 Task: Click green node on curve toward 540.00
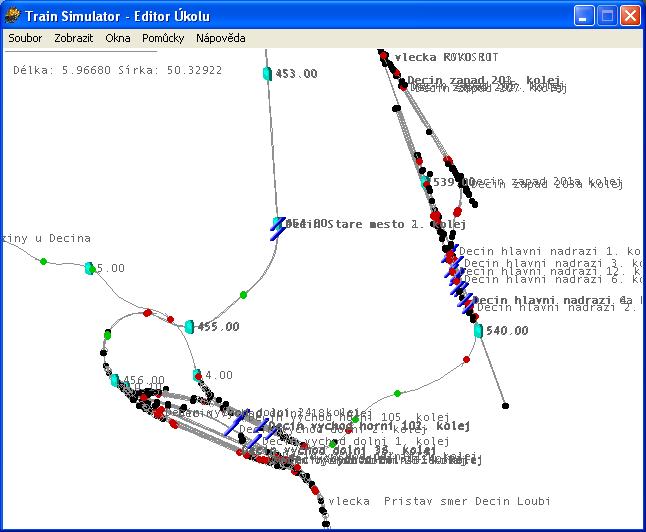click(397, 394)
